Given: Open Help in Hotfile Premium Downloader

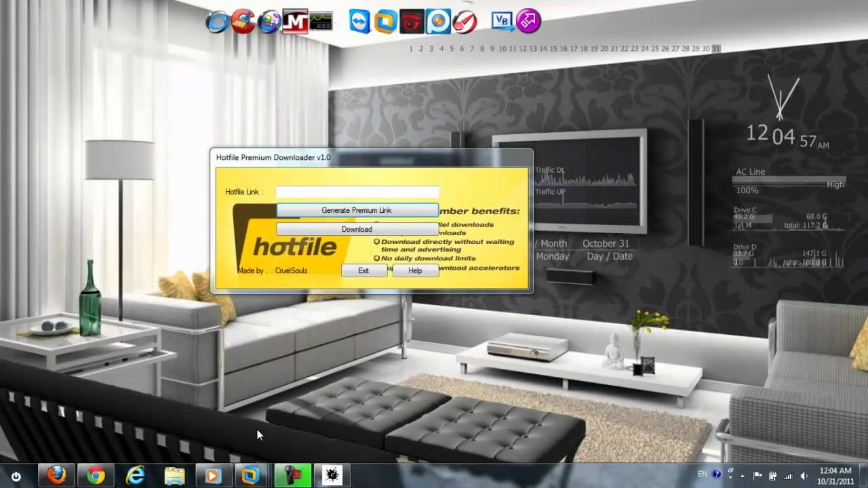Looking at the screenshot, I should 416,270.
